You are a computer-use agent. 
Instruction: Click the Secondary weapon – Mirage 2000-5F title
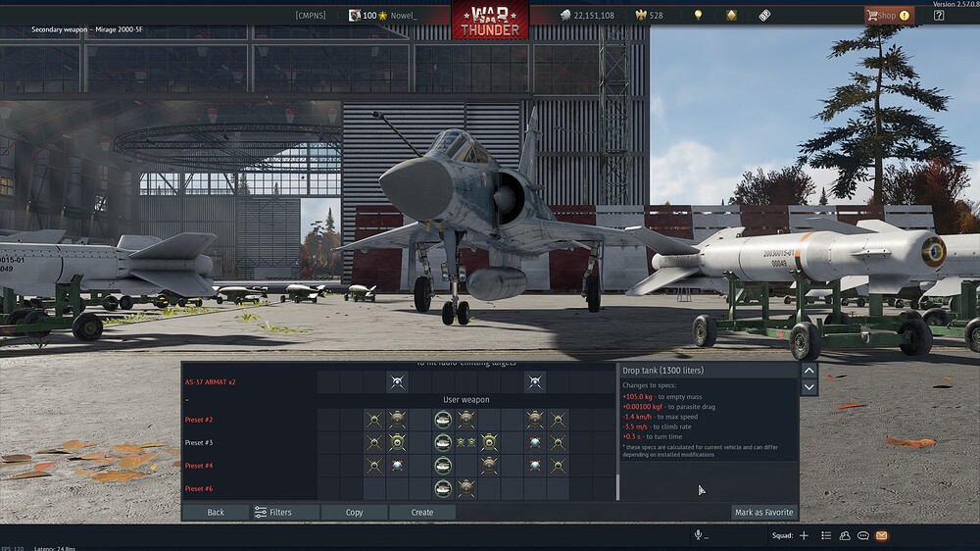pyautogui.click(x=87, y=29)
